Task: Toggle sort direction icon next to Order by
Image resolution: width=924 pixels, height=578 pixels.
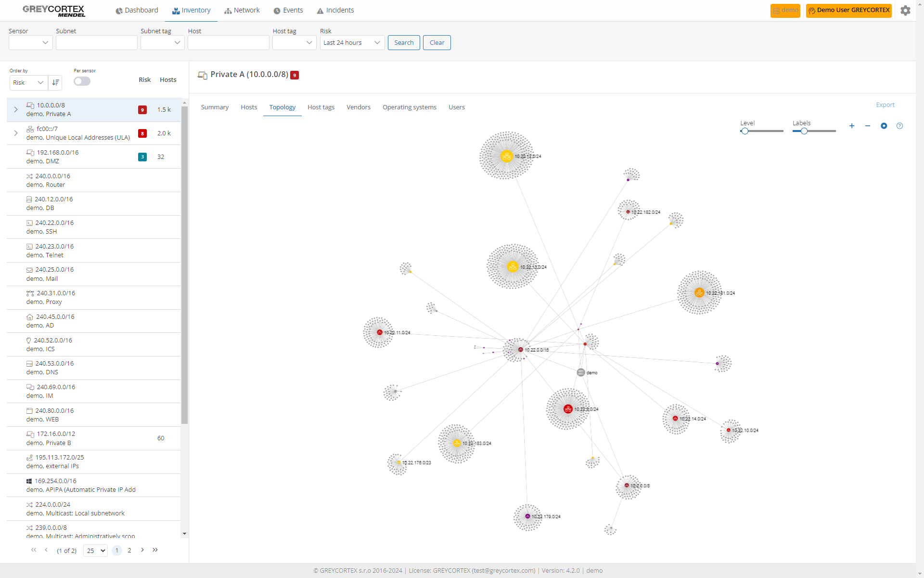Action: click(x=55, y=82)
